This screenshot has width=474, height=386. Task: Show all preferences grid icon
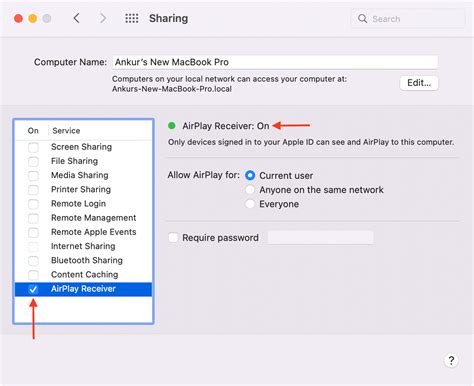click(132, 18)
